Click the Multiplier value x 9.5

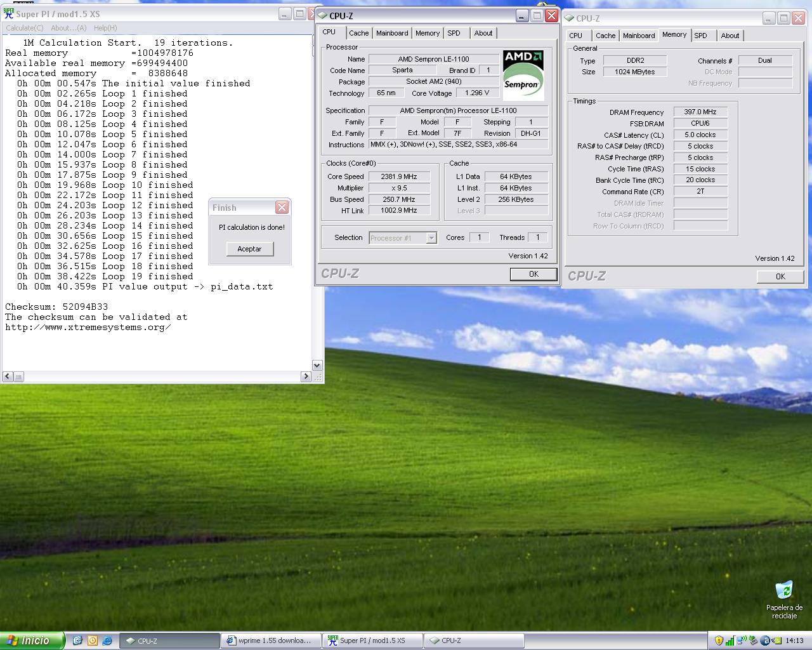(x=398, y=188)
